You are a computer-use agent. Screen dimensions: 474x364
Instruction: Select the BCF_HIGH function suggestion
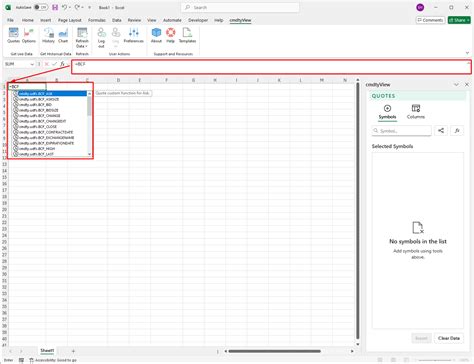(x=50, y=149)
